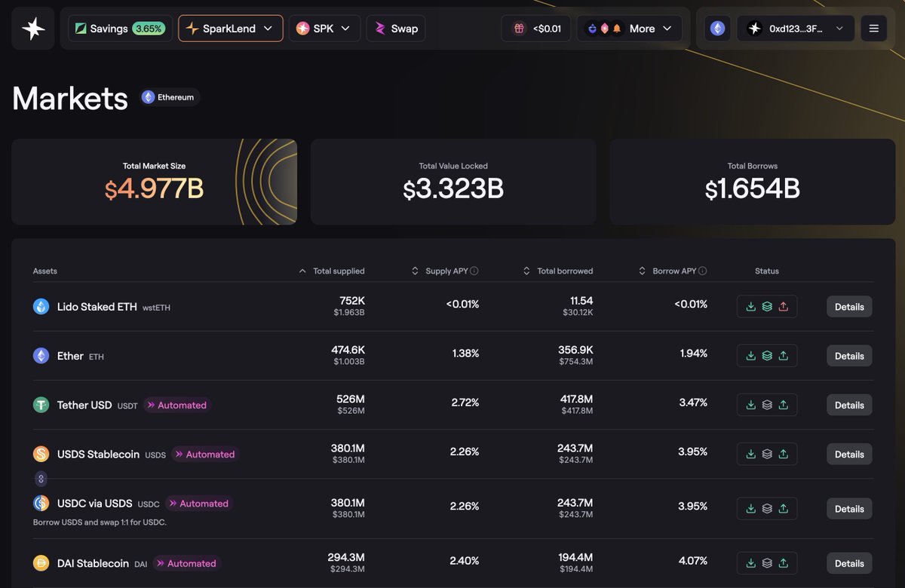Click the borrow status icon in DAI Stablecoin row
This screenshot has width=905, height=588.
[x=784, y=563]
